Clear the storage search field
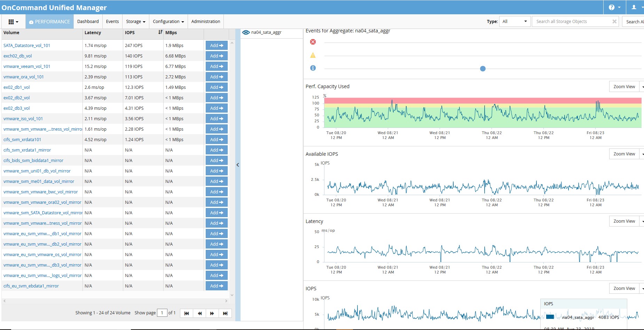The image size is (644, 330). click(x=614, y=22)
